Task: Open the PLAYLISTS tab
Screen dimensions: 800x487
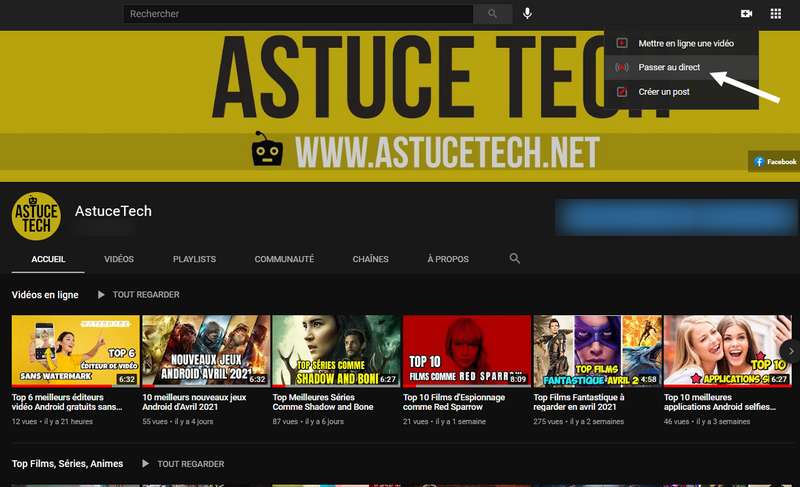Action: (194, 259)
